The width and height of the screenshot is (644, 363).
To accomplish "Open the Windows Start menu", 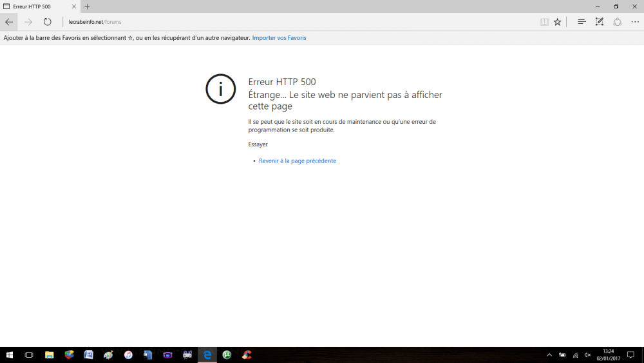I will pyautogui.click(x=9, y=355).
